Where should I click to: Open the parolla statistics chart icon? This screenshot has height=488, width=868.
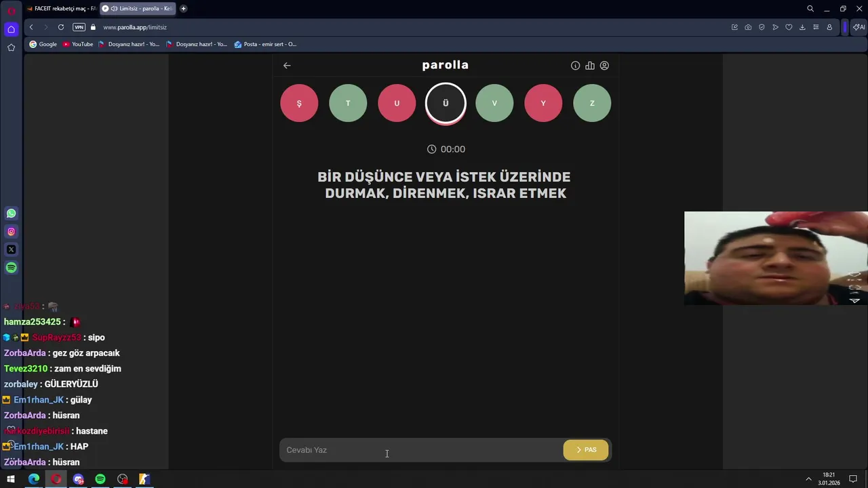[x=590, y=66]
